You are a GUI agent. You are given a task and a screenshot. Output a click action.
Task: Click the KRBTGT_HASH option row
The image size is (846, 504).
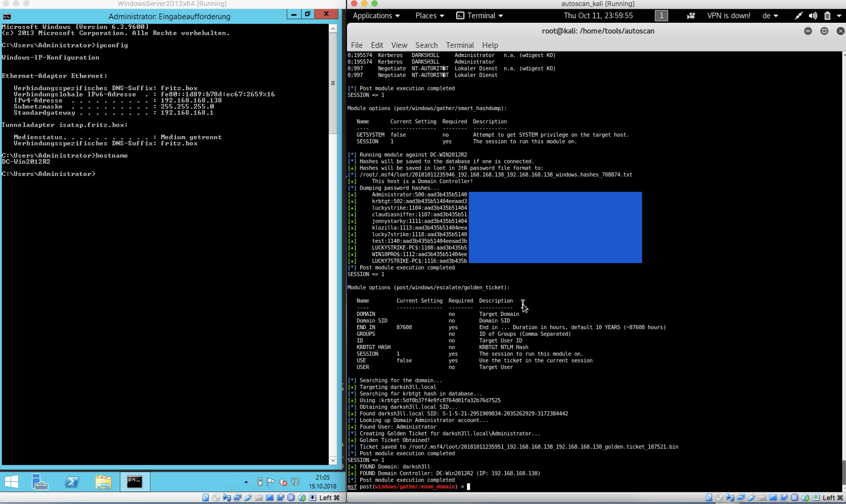[442, 347]
